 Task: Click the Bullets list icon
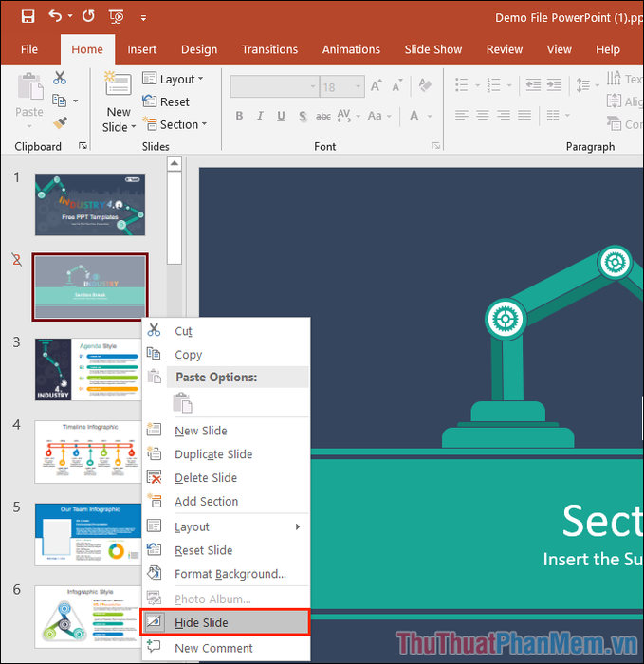462,85
